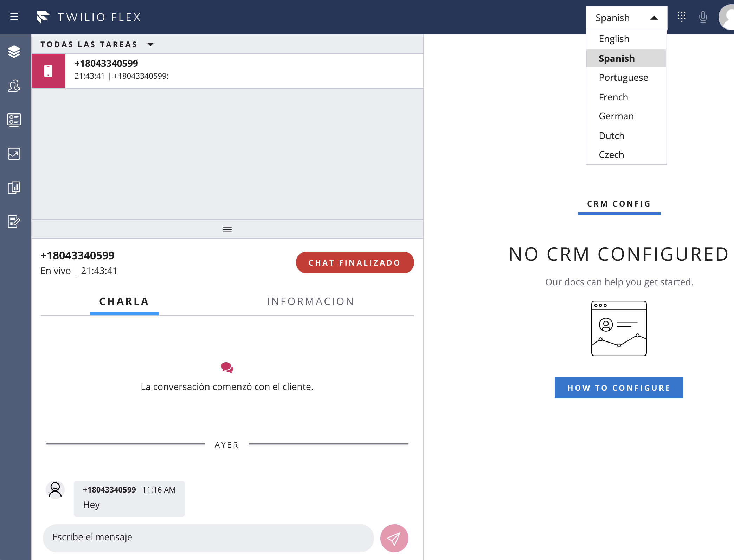Switch to the Informacion tab
Screen dimensions: 734x560
310,301
